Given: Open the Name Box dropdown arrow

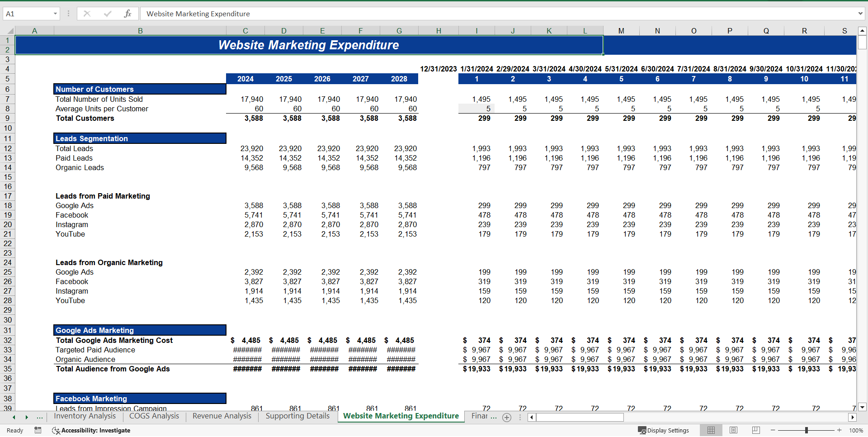Looking at the screenshot, I should [x=55, y=14].
